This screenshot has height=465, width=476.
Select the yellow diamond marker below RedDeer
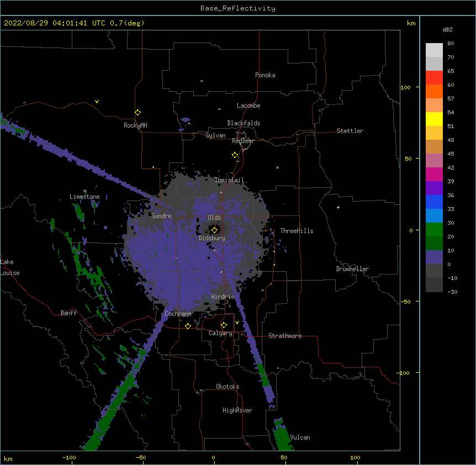tap(235, 155)
